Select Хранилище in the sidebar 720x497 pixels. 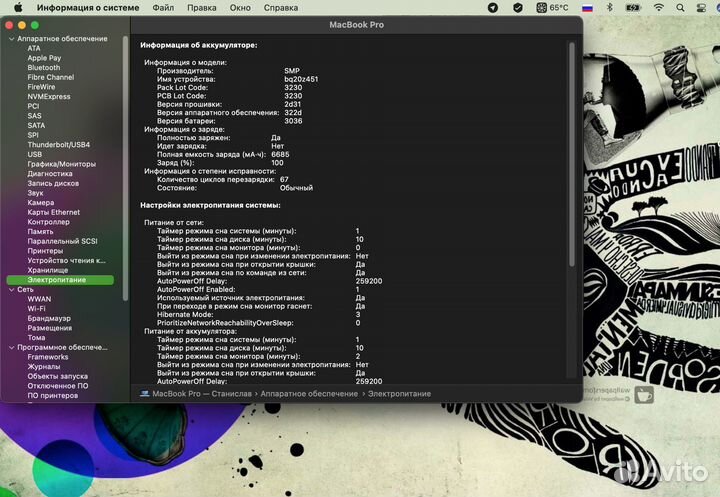coord(48,270)
